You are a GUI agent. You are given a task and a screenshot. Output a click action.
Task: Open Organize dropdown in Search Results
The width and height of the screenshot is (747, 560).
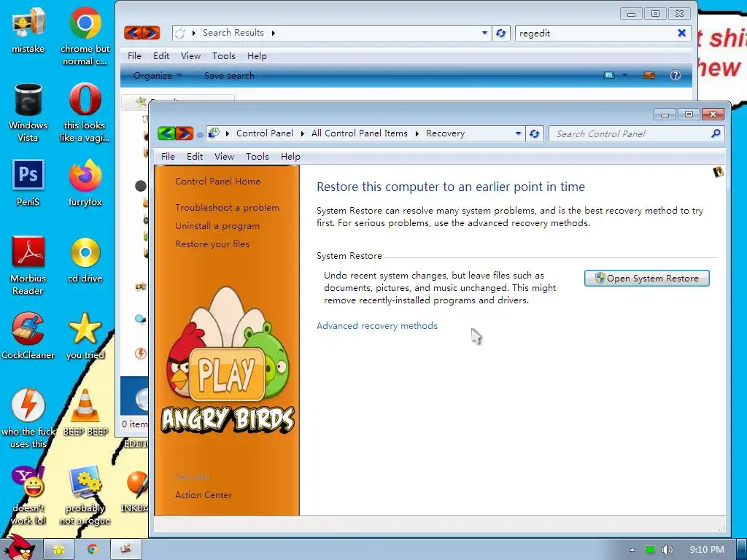point(158,75)
